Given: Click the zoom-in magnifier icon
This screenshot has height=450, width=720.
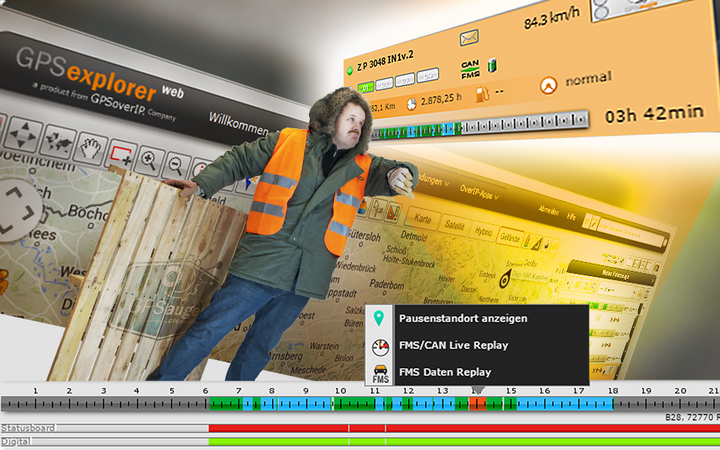Looking at the screenshot, I should tap(149, 161).
